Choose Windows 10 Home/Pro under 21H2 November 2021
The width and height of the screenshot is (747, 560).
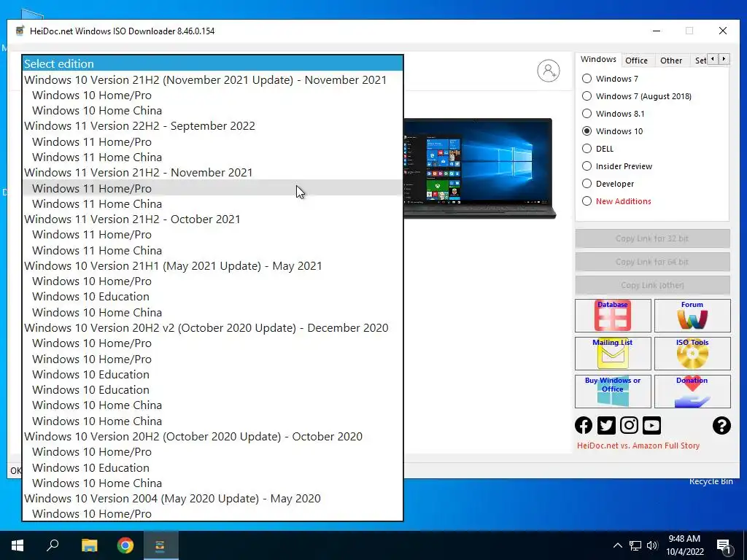pos(212,96)
